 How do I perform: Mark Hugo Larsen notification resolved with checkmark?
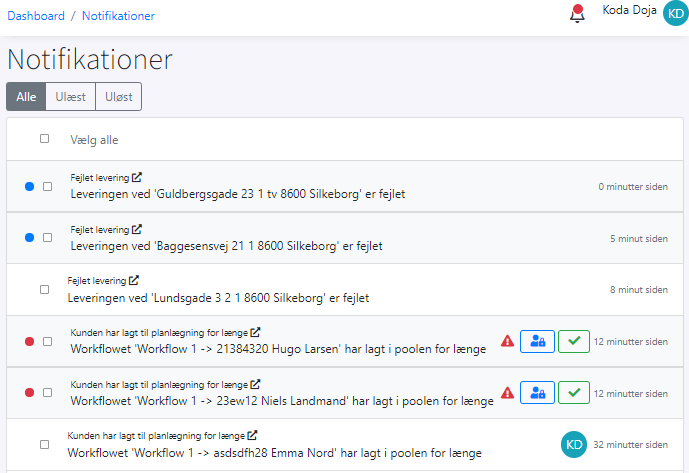[574, 342]
